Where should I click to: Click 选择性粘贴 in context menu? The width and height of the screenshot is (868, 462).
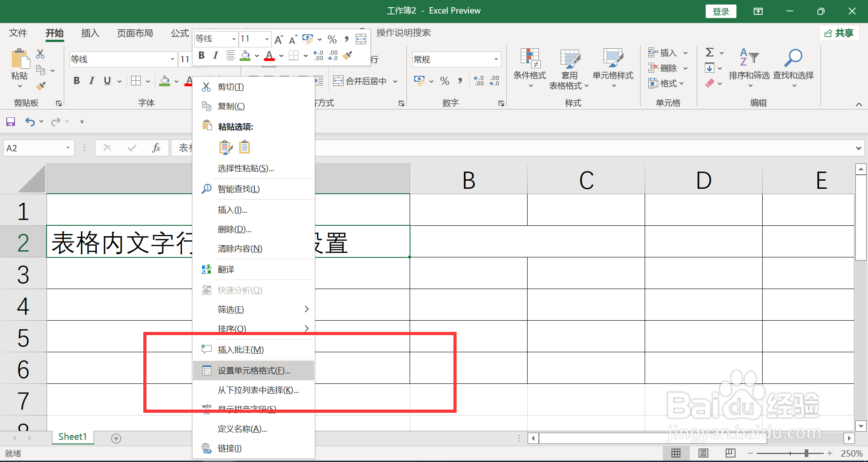[x=254, y=168]
